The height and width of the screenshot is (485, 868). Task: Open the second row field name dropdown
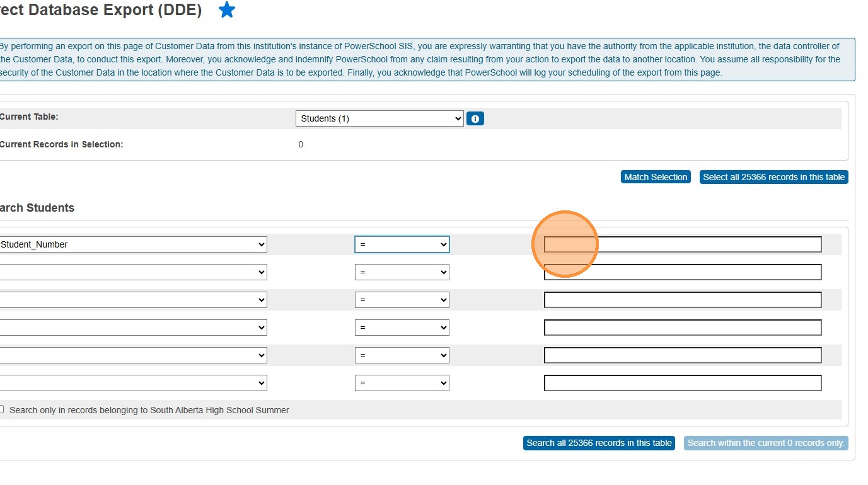pyautogui.click(x=133, y=272)
